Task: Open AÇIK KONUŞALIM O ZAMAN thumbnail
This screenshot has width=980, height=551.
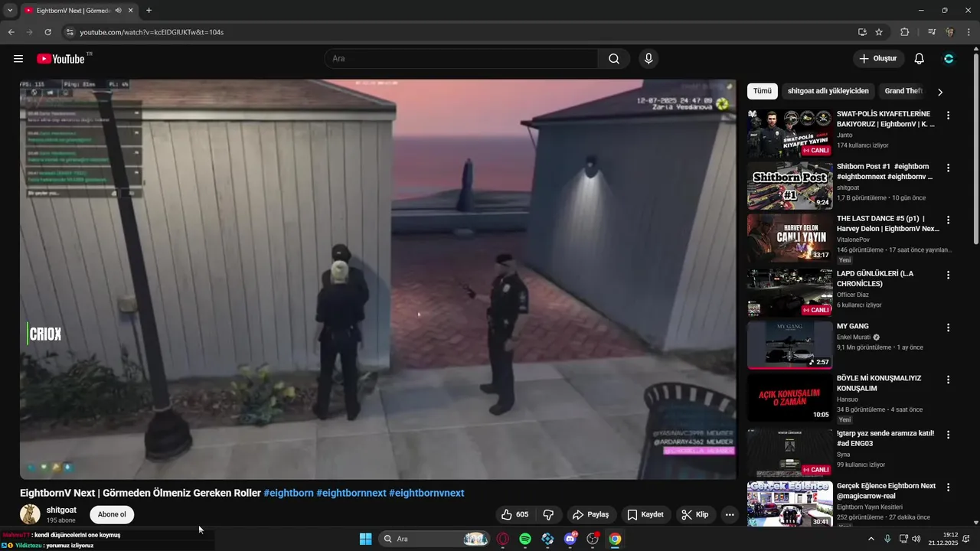Action: click(x=789, y=398)
